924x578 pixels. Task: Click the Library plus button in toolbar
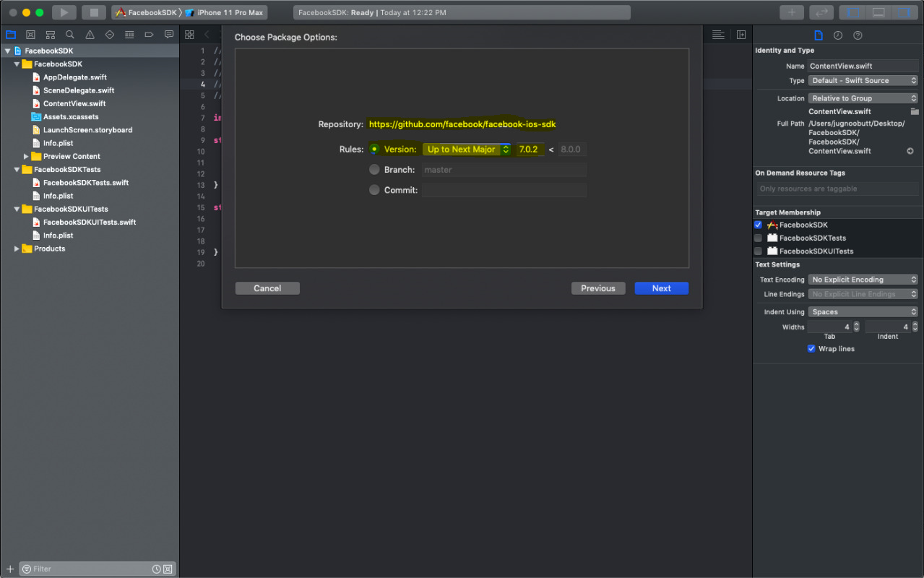[x=792, y=12]
